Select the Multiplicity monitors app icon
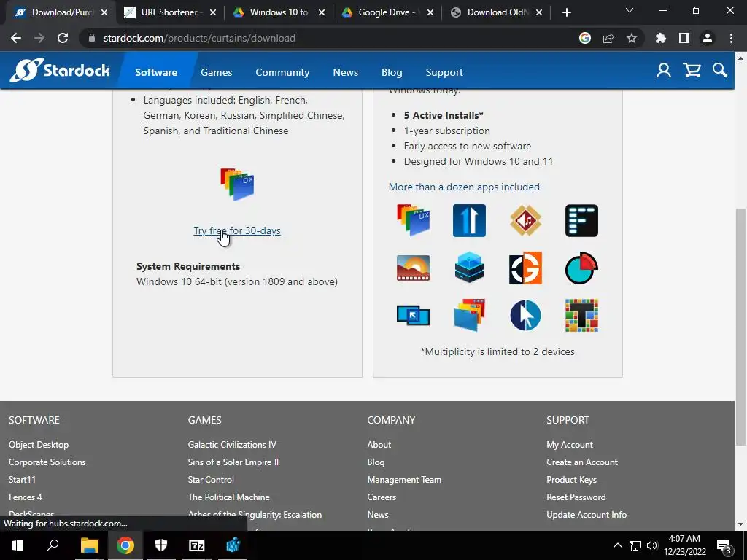This screenshot has height=560, width=747. (x=413, y=315)
